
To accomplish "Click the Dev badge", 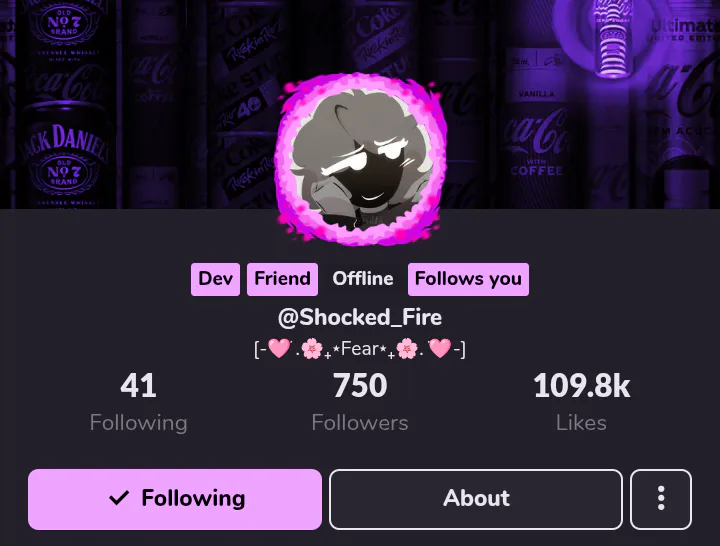I will click(215, 279).
